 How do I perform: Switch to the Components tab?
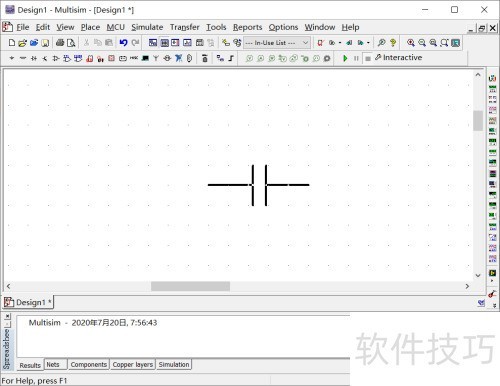point(89,364)
